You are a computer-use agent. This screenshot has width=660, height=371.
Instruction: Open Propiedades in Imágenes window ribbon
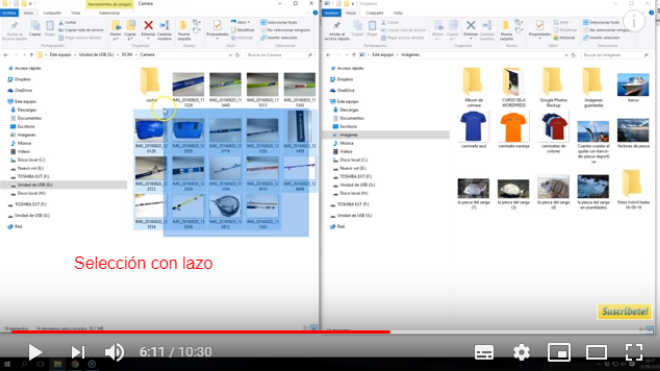[x=540, y=29]
